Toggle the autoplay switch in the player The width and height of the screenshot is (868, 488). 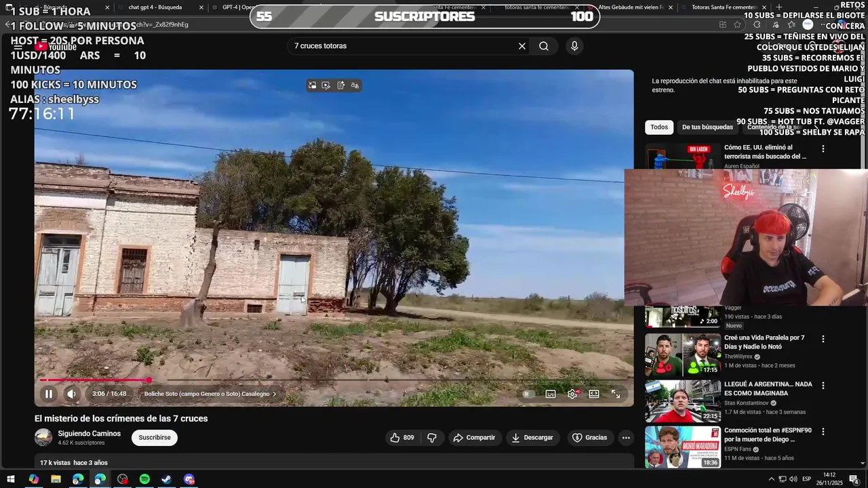(x=527, y=394)
